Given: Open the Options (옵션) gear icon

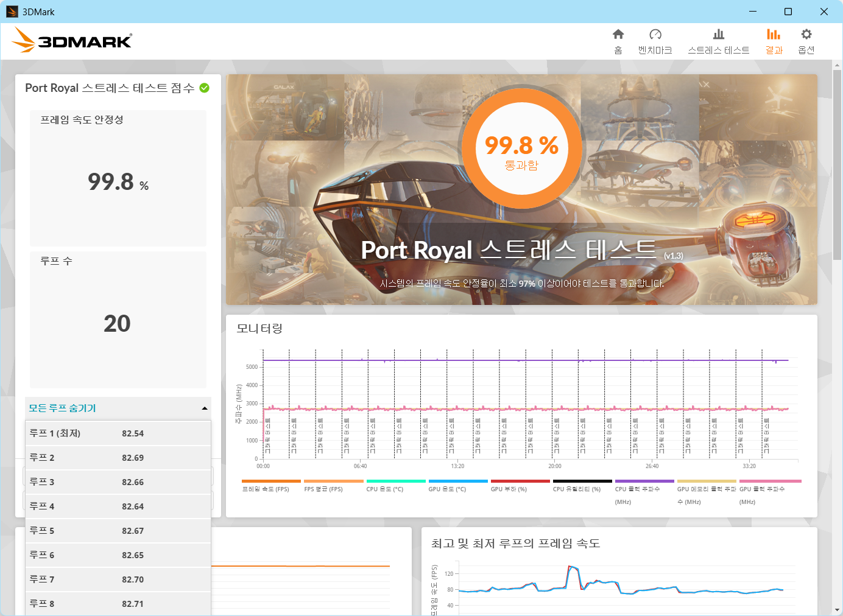Looking at the screenshot, I should point(806,35).
